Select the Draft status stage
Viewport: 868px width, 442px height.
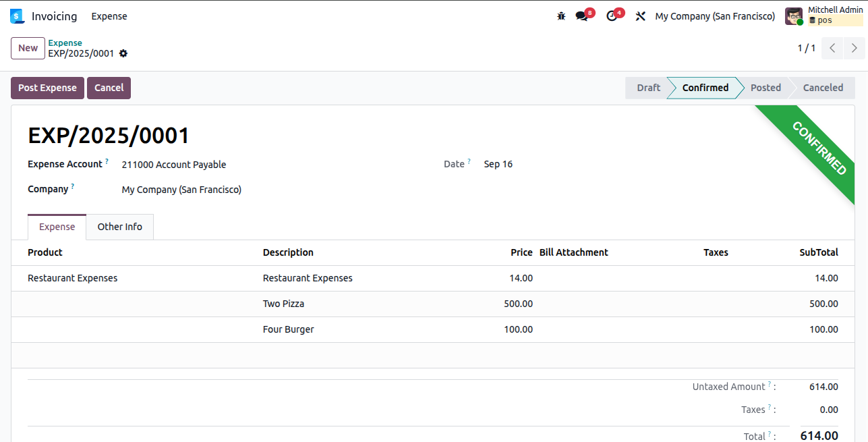pyautogui.click(x=648, y=88)
